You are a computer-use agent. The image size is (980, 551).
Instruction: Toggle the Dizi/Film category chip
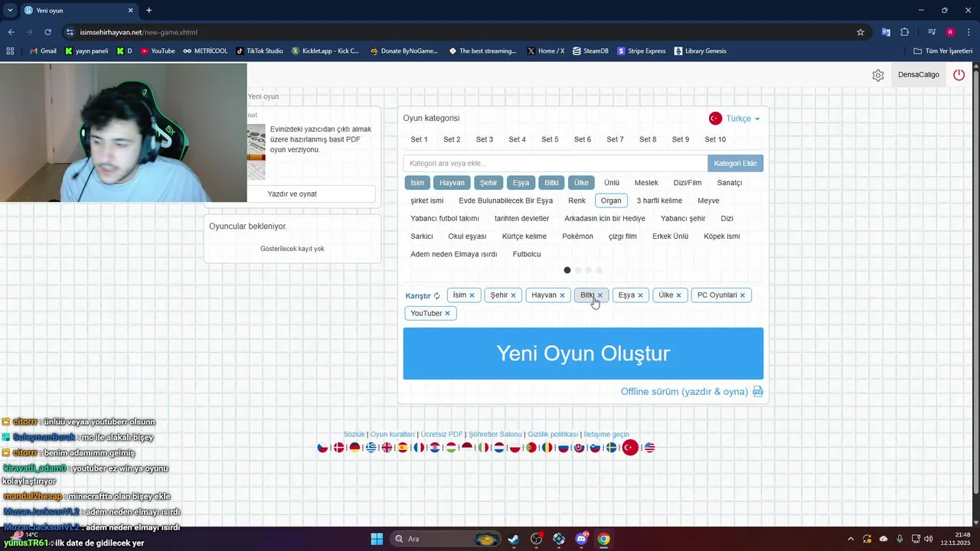(688, 183)
